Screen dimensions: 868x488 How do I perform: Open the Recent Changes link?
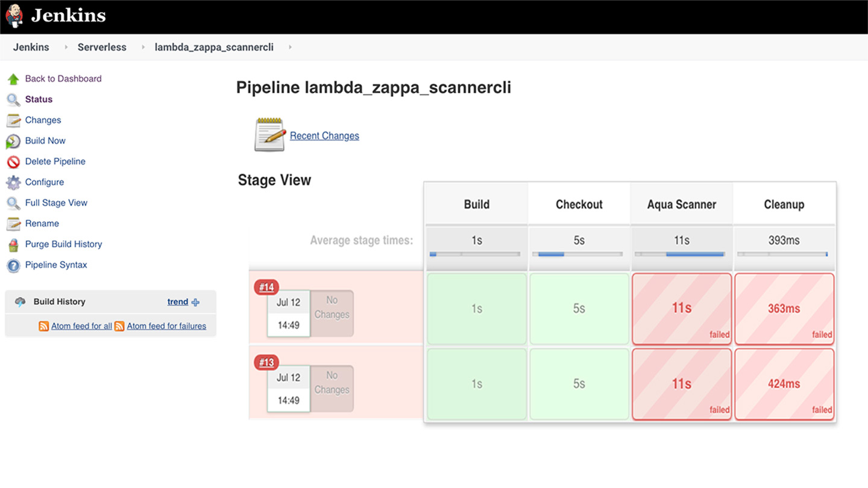click(324, 136)
